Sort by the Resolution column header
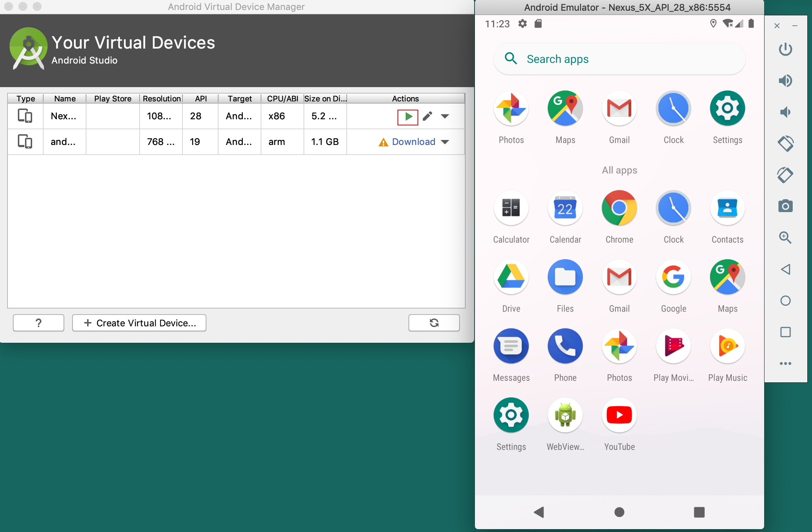This screenshot has height=532, width=812. (161, 99)
